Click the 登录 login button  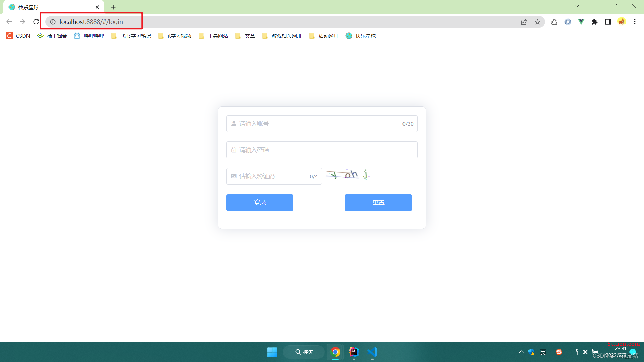point(260,203)
